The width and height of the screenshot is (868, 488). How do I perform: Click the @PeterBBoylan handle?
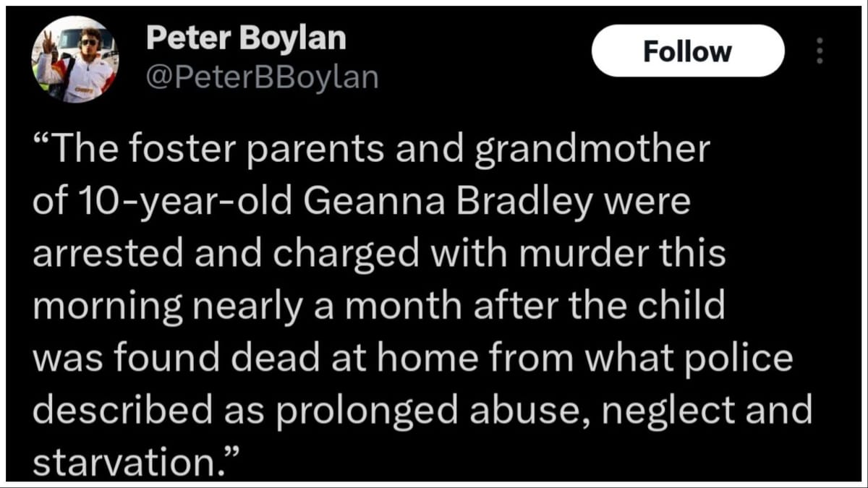(262, 77)
